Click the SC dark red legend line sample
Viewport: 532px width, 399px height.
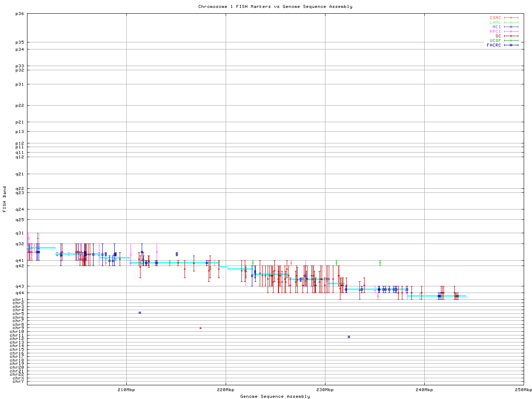coord(511,36)
